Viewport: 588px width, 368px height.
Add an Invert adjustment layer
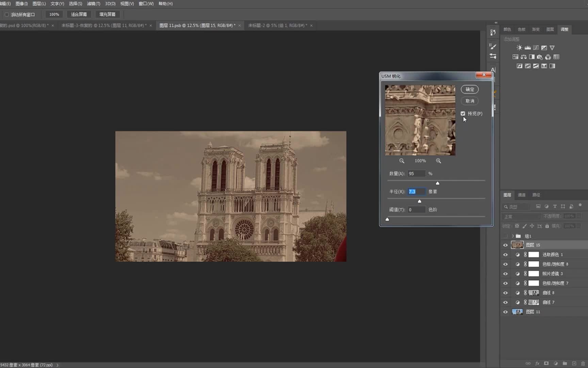(519, 66)
